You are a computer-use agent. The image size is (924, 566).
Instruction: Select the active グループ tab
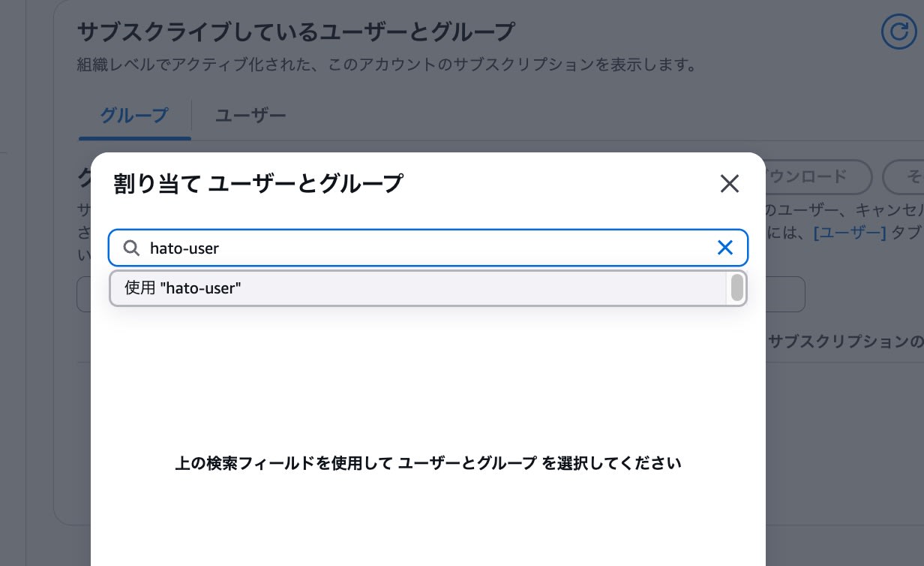tap(134, 116)
